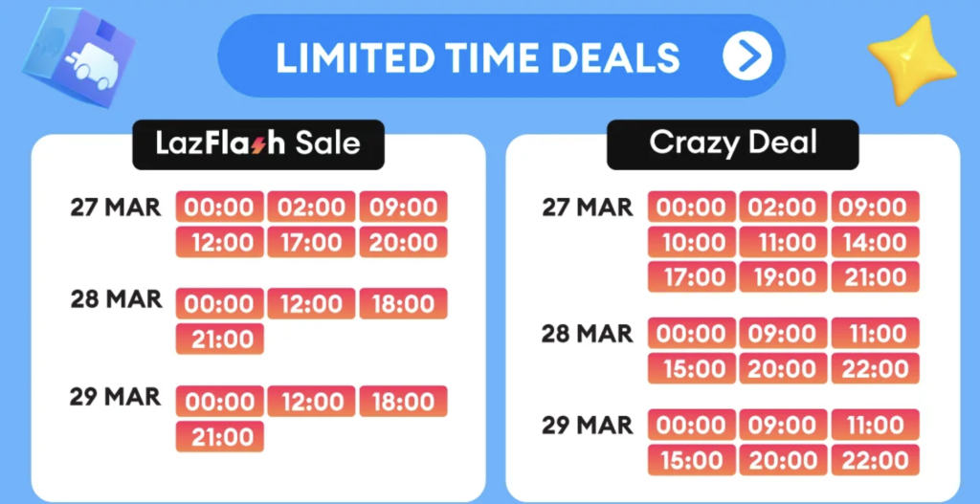Select LazFlash 28 MAR 21:00 slot
The width and height of the screenshot is (980, 504).
[220, 340]
